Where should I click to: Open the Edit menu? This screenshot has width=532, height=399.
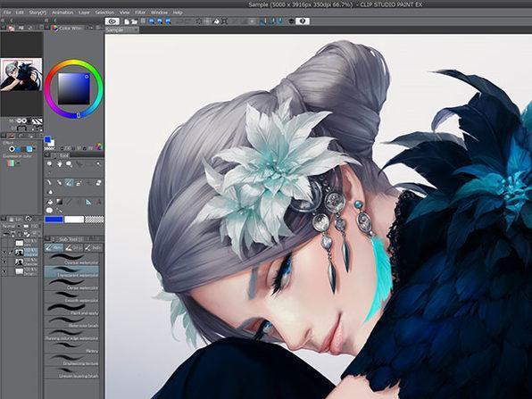[x=20, y=12]
